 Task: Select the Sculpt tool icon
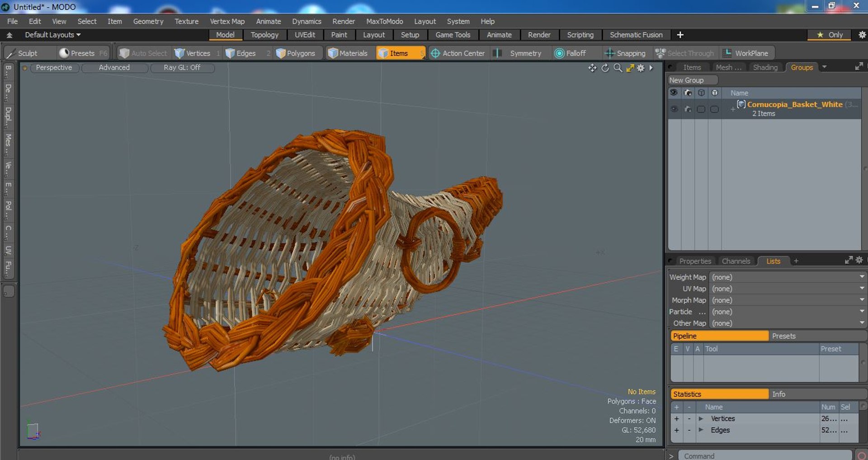[11, 53]
